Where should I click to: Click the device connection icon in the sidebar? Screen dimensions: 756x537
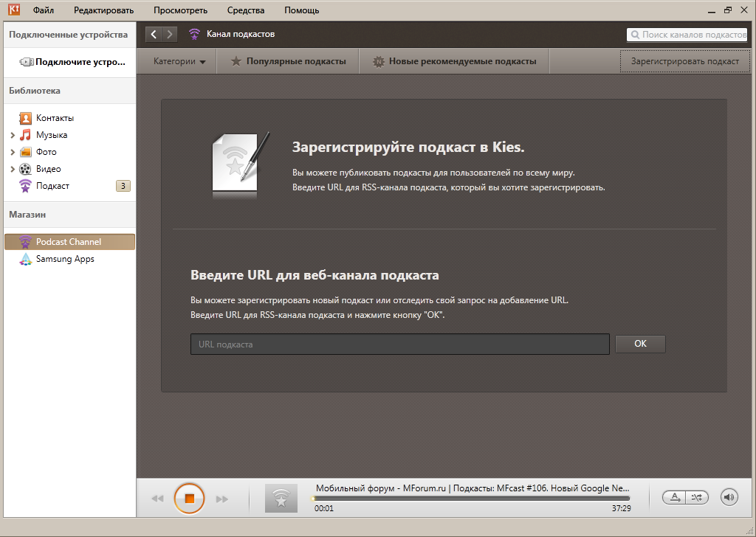tap(27, 62)
